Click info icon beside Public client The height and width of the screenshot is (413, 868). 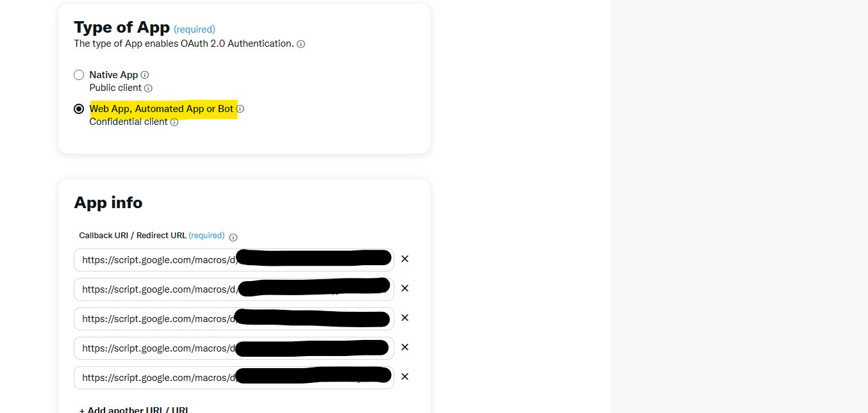point(148,88)
